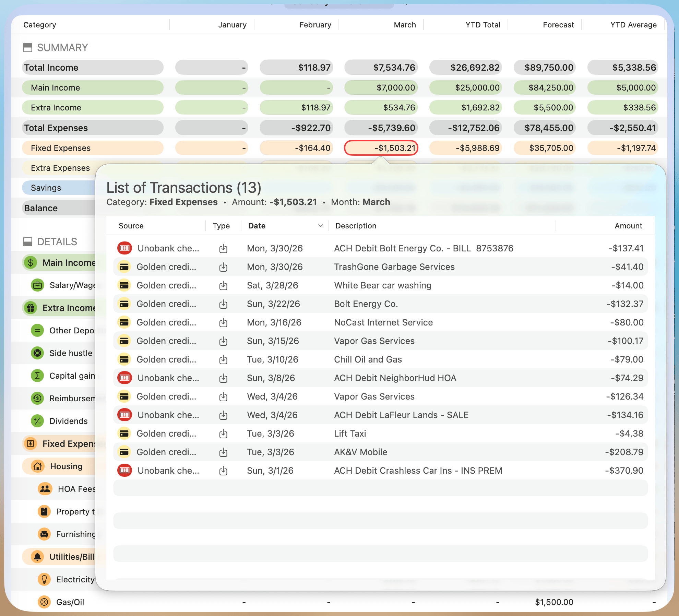Collapse the DETAILS section icon
The width and height of the screenshot is (679, 616).
pyautogui.click(x=27, y=241)
